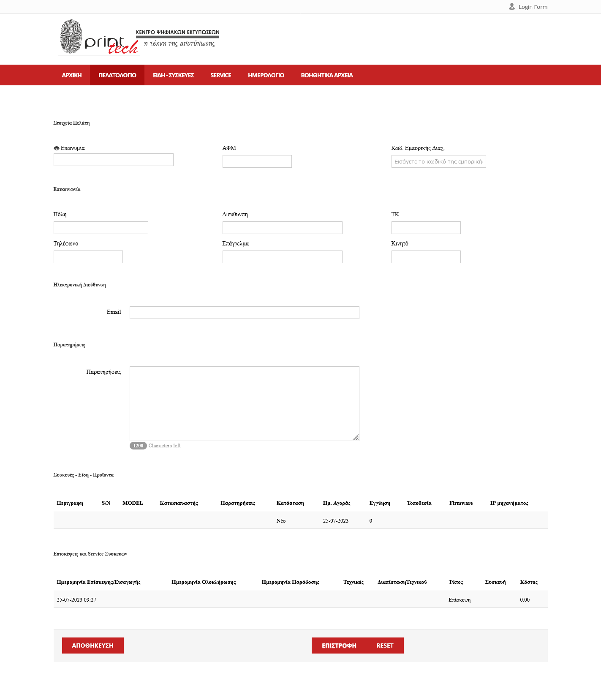The width and height of the screenshot is (601, 700).
Task: Grab the textarea resize handle corner
Action: [356, 437]
